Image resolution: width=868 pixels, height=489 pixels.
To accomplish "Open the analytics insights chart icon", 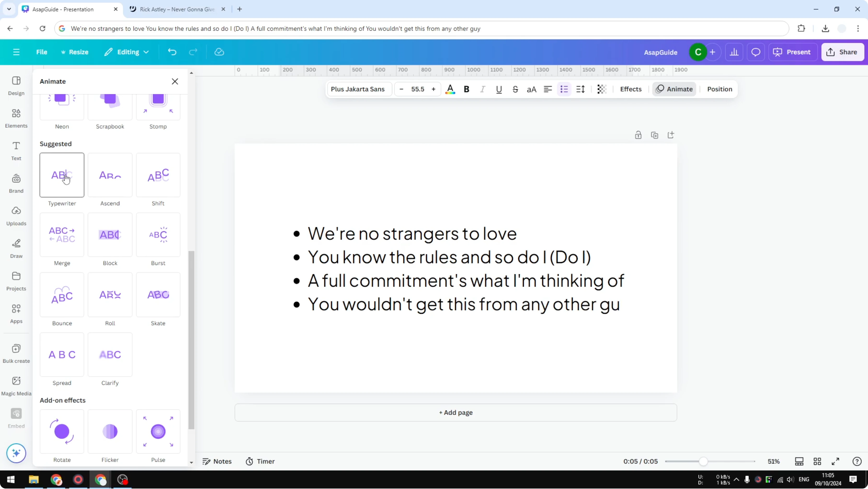I will [x=734, y=52].
